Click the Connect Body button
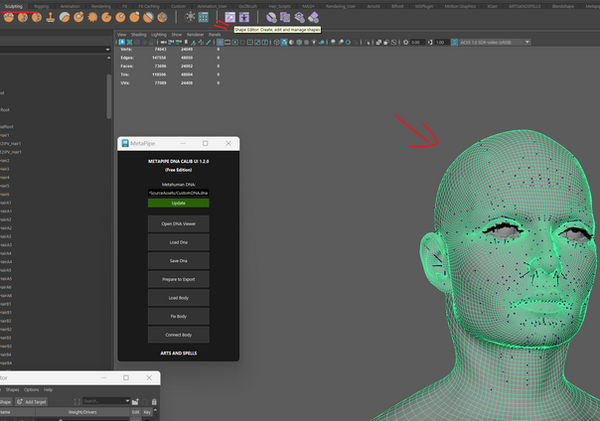Viewport: 600px width, 421px height. pyautogui.click(x=178, y=334)
